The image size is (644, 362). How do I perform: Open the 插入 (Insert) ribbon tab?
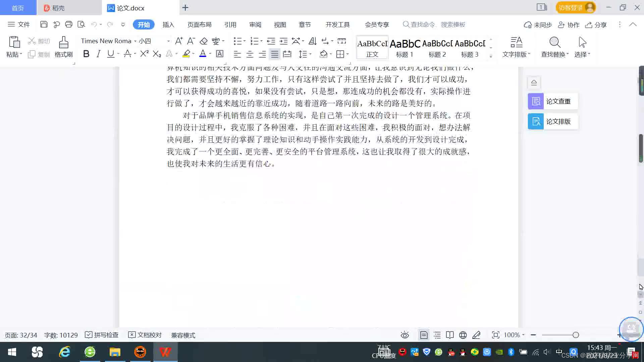pos(168,24)
